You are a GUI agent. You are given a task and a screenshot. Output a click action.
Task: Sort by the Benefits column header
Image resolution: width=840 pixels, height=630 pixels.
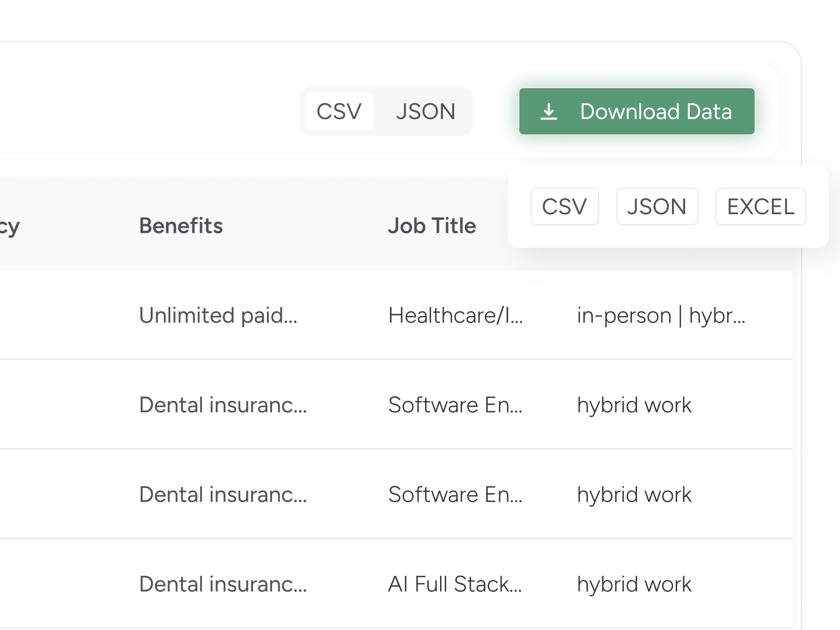181,226
